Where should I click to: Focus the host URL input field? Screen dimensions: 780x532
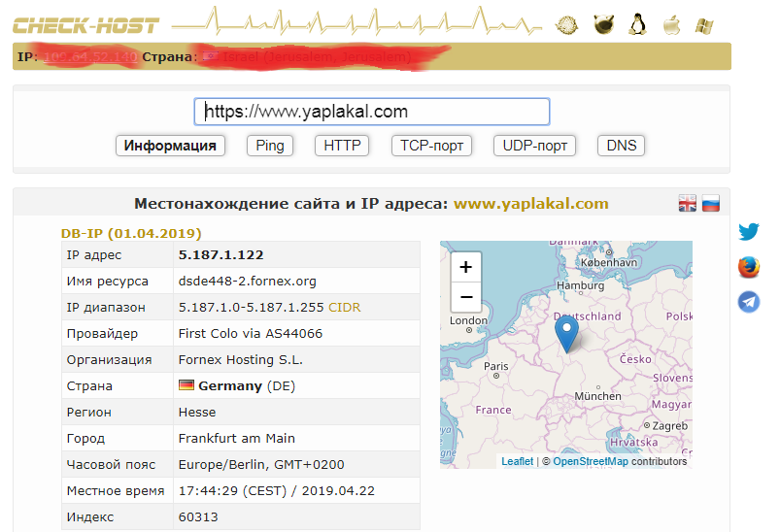(x=372, y=112)
